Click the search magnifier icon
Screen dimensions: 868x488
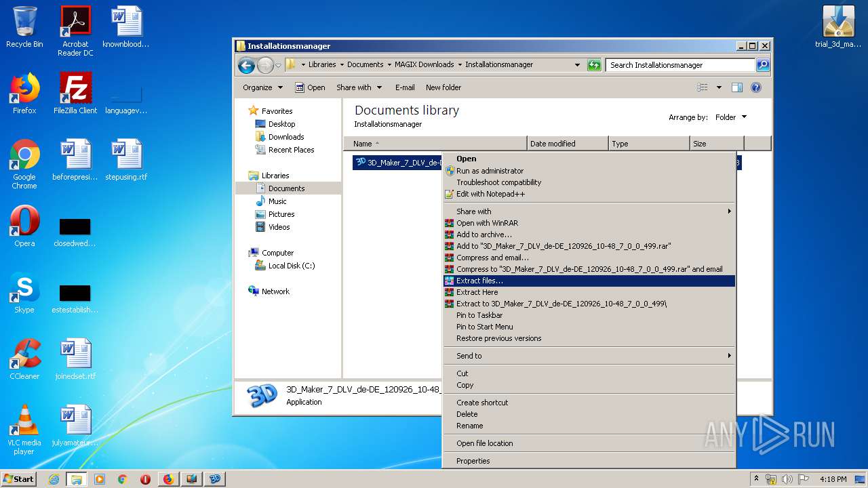(763, 65)
